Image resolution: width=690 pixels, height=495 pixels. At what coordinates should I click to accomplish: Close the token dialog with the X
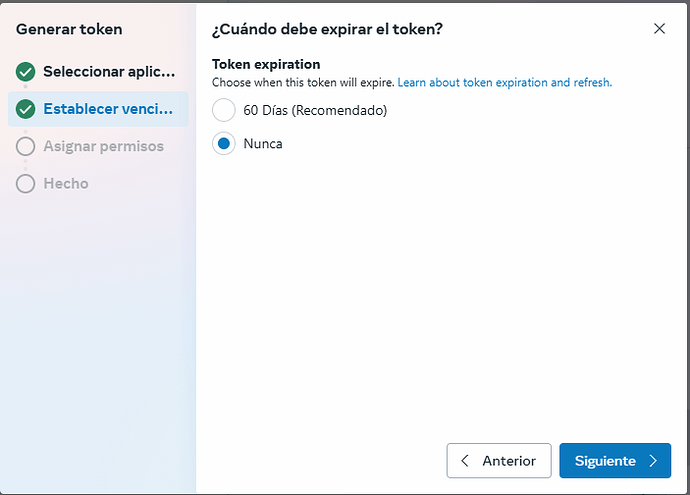pyautogui.click(x=659, y=29)
